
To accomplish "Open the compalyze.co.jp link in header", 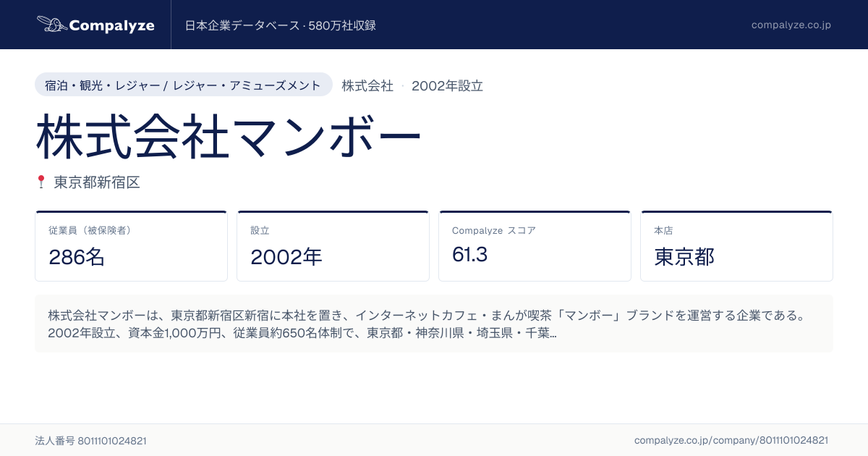I will pos(791,25).
